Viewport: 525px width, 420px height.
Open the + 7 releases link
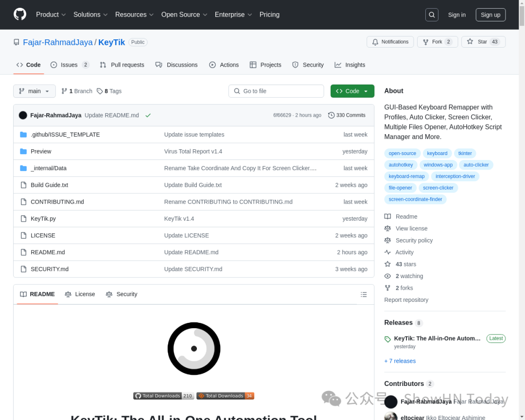400,361
